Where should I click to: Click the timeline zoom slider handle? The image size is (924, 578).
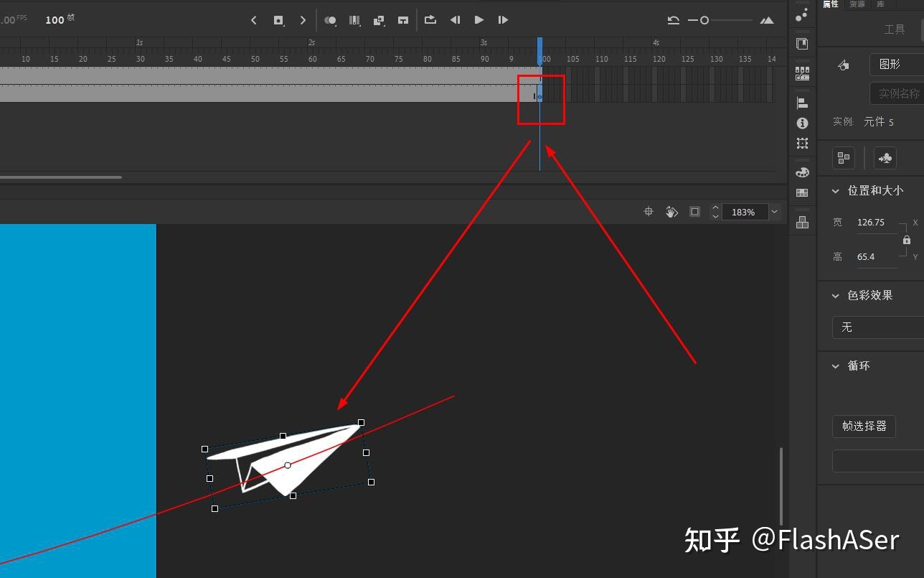(704, 20)
